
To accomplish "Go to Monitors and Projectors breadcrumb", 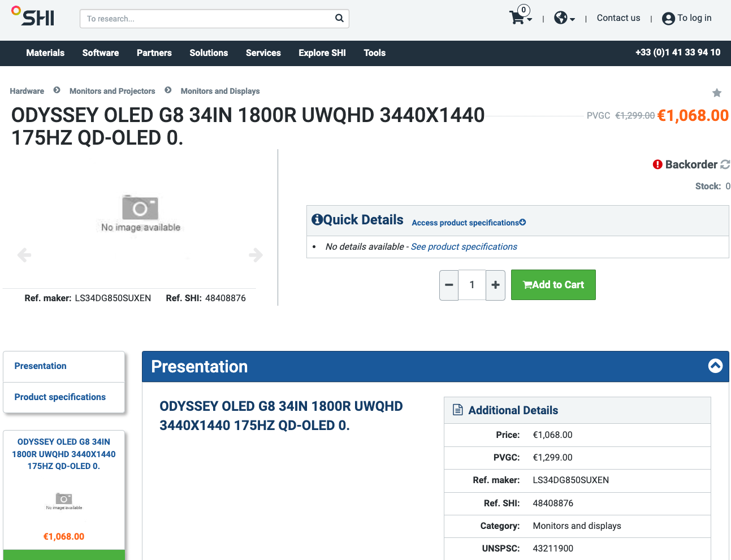I will click(112, 91).
